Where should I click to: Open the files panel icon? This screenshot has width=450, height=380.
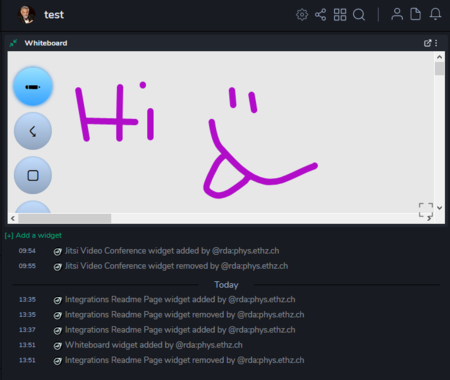click(416, 14)
